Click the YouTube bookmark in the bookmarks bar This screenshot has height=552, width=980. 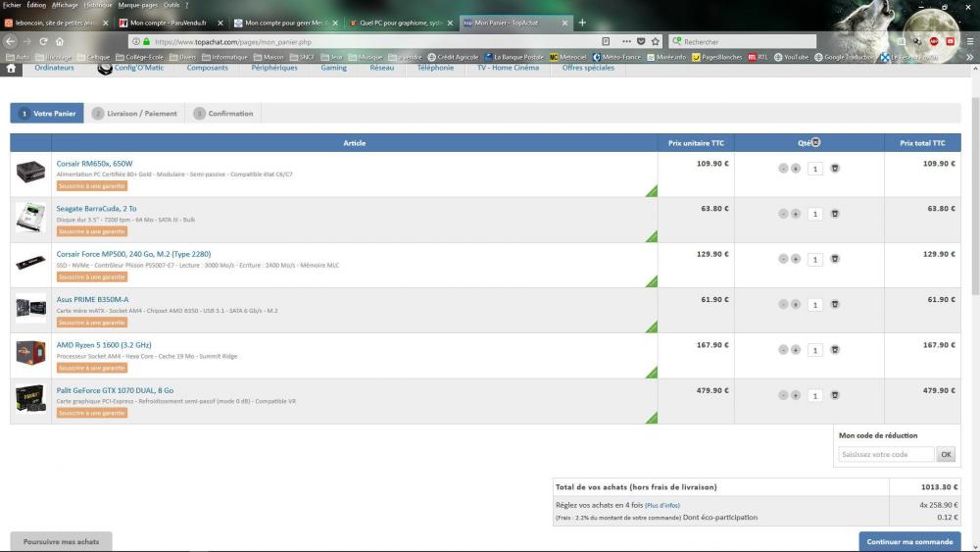(792, 57)
